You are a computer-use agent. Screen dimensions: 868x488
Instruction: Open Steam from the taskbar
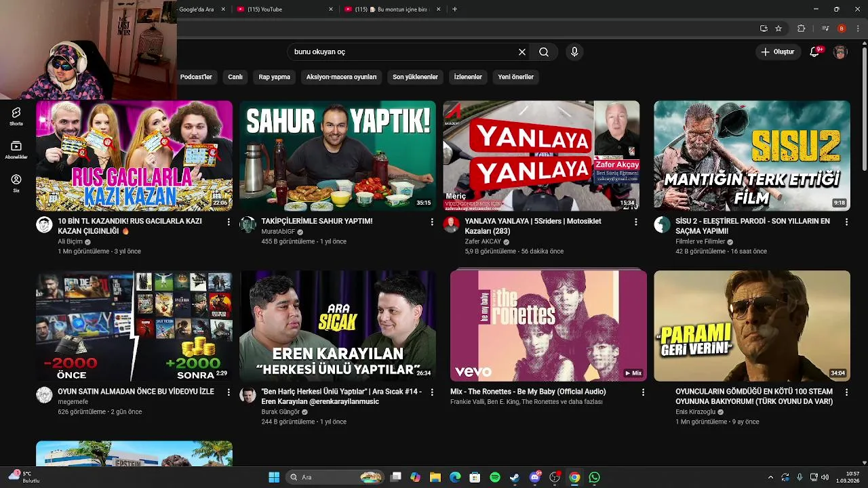click(x=515, y=477)
